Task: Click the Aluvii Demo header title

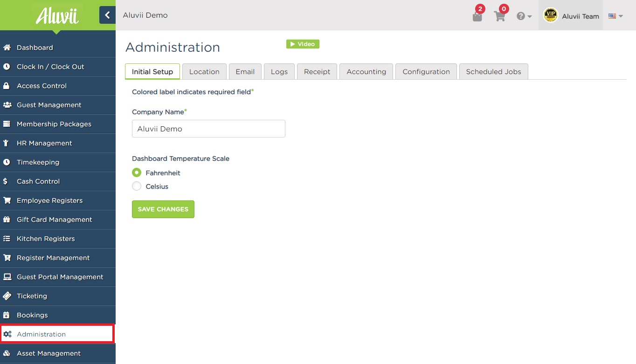Action: (145, 15)
